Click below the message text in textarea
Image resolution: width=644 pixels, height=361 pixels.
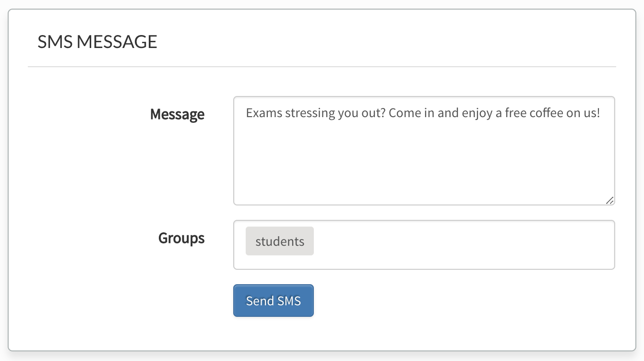[422, 168]
